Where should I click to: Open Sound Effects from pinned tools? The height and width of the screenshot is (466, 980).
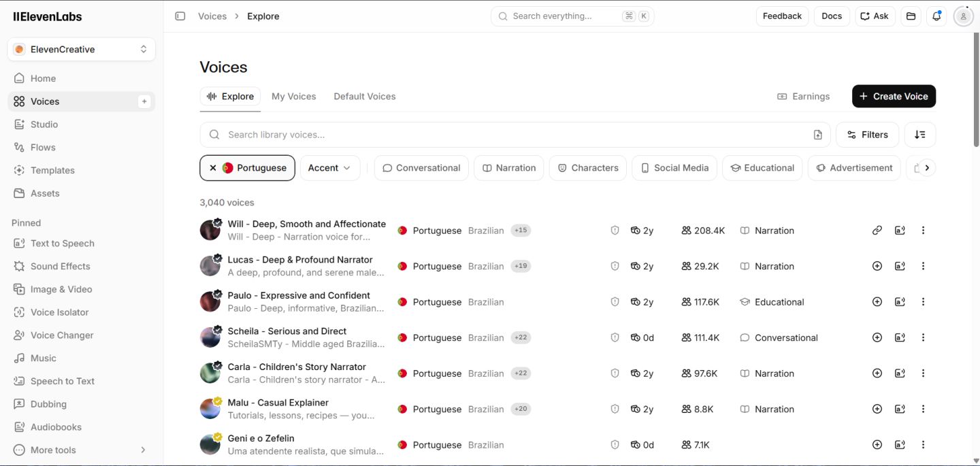[82, 267]
